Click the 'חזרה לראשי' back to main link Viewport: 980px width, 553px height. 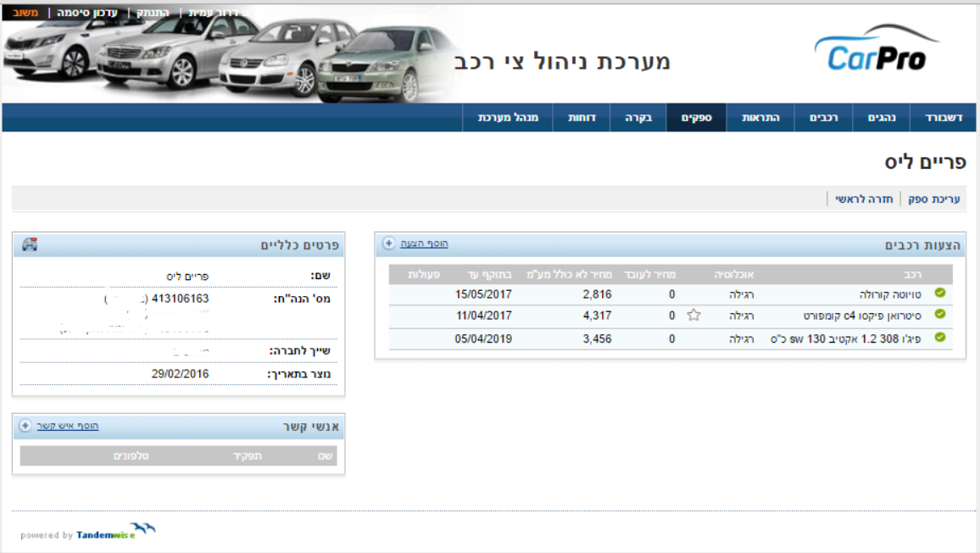(864, 199)
